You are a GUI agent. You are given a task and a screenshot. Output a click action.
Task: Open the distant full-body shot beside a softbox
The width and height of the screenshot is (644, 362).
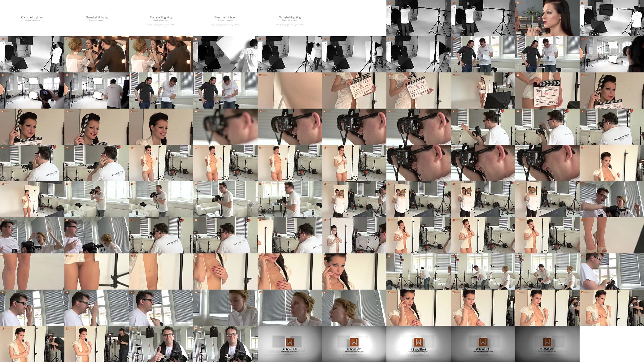point(483,90)
